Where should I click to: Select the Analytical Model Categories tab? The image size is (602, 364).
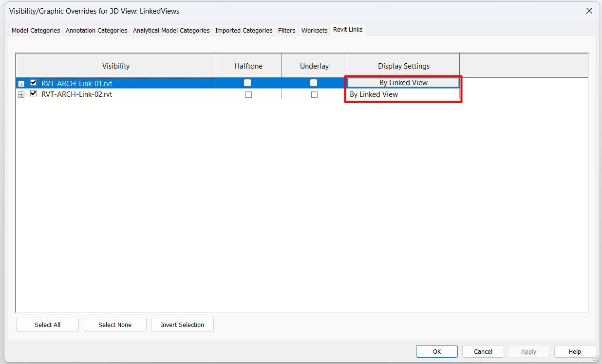point(171,30)
